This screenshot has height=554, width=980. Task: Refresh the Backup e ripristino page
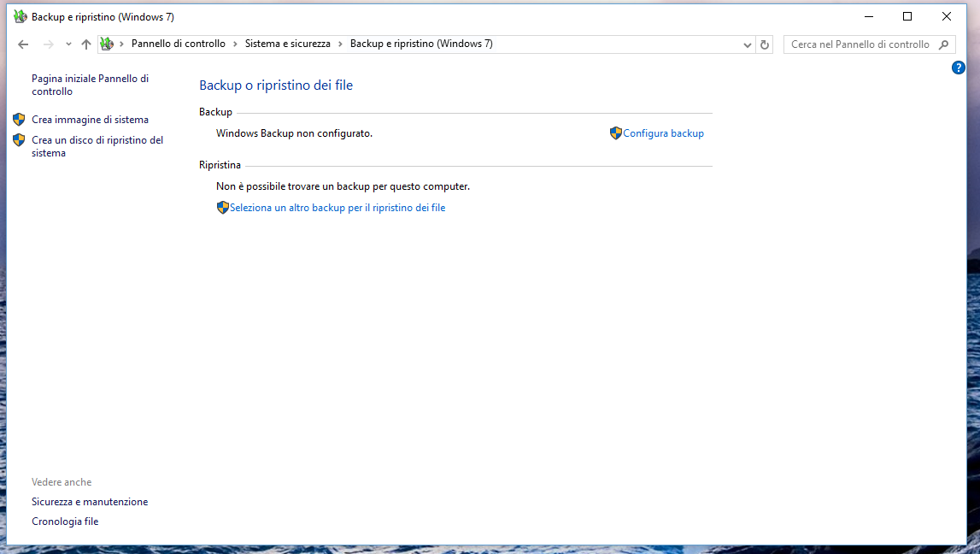coord(765,44)
